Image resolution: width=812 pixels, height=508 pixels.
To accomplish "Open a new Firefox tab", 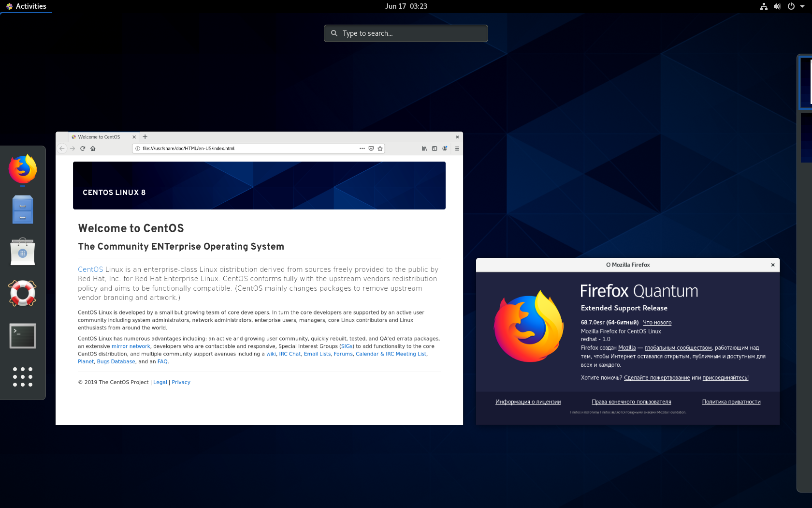I will (145, 137).
